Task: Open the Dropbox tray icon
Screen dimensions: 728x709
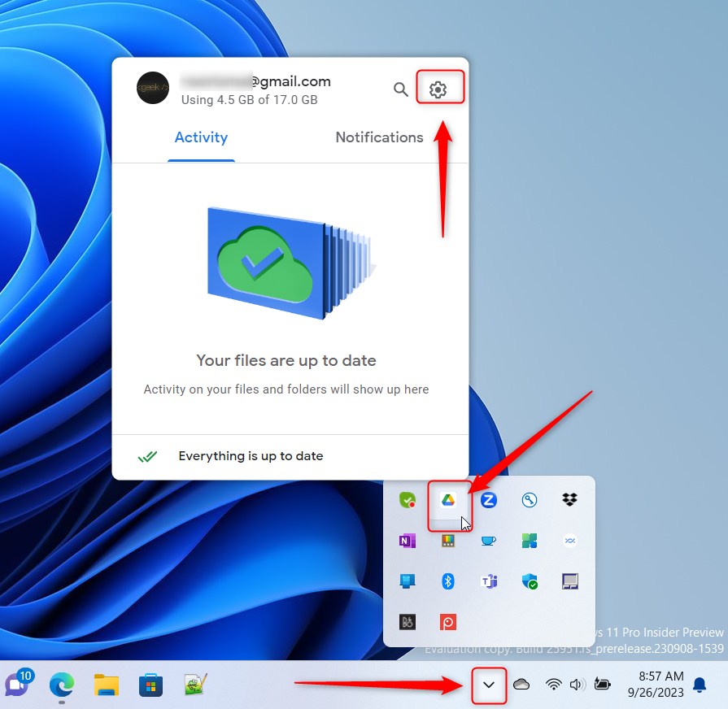Action: 569,500
